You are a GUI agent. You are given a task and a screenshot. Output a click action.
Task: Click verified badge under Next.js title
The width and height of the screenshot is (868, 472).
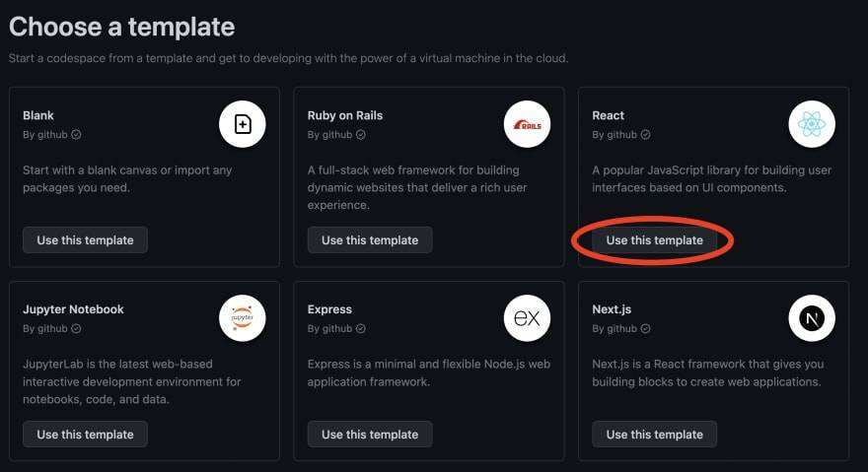click(x=646, y=329)
